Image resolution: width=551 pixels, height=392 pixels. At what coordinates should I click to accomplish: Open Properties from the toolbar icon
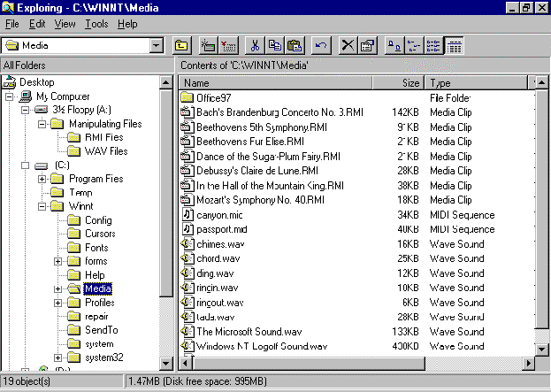click(367, 45)
